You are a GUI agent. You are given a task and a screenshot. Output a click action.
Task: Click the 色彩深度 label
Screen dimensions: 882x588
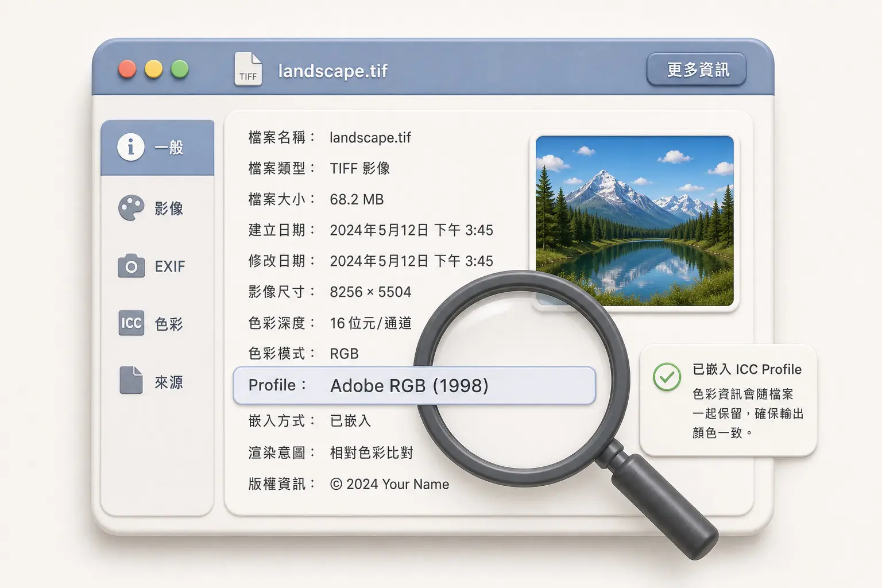tap(282, 323)
